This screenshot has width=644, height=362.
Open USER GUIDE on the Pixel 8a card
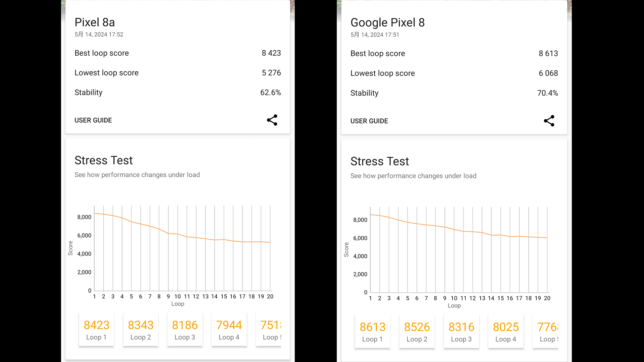pyautogui.click(x=93, y=120)
